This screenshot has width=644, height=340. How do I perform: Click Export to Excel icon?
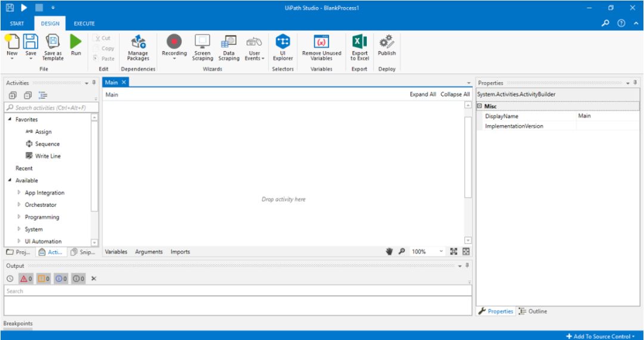(360, 42)
